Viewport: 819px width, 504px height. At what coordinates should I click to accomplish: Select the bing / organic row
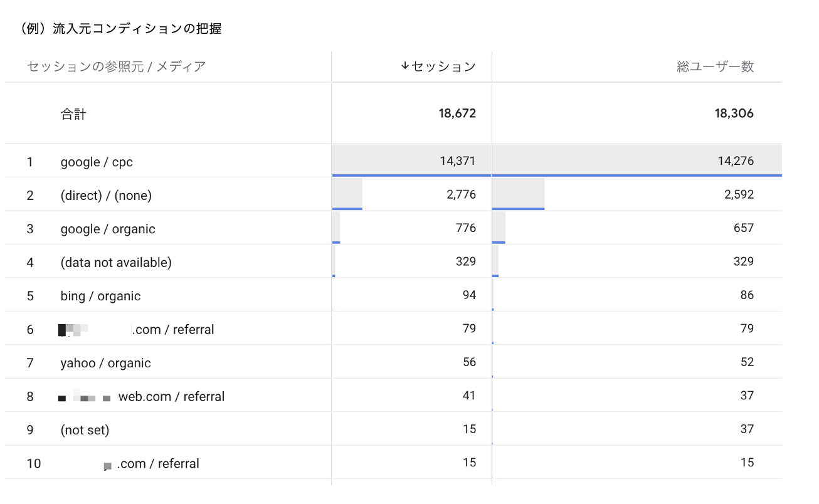[x=100, y=296]
